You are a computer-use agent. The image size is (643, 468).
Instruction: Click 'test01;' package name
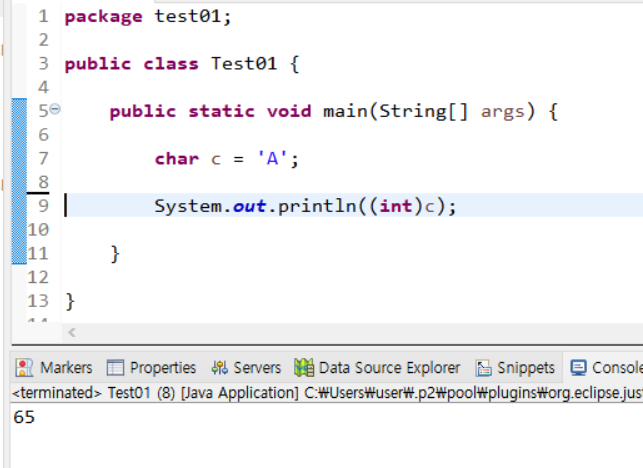(193, 17)
